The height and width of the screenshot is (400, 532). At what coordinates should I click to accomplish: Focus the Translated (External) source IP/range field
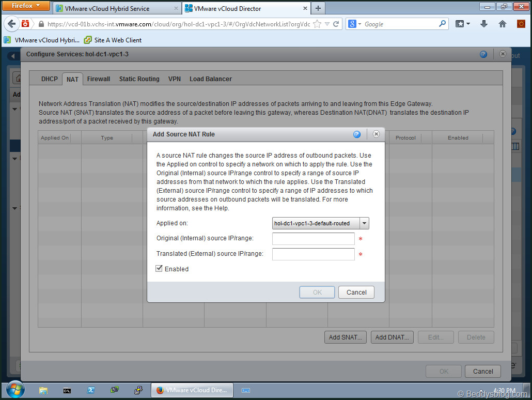pos(313,254)
